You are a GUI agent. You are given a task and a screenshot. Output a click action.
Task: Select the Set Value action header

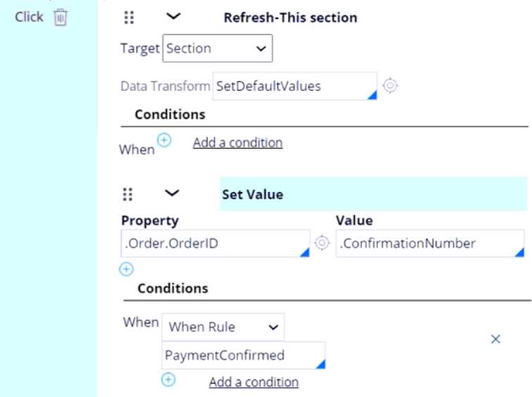253,195
